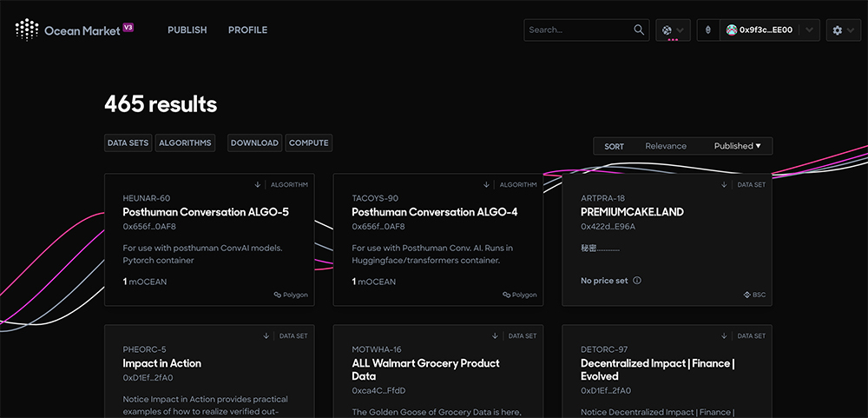Sort by Published descending
Screen dimensions: 868x418
[737, 146]
